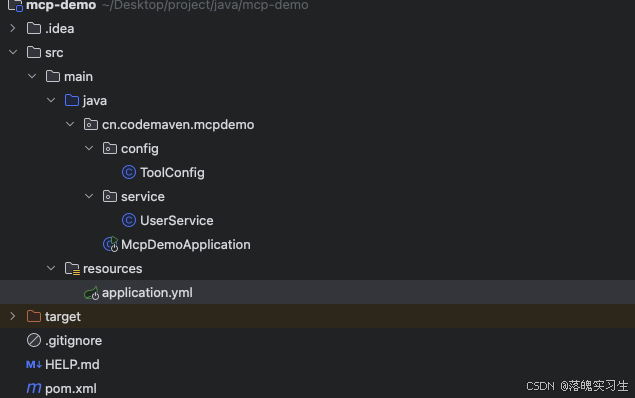The width and height of the screenshot is (635, 398).
Task: Click the UserService class icon
Action: [129, 220]
